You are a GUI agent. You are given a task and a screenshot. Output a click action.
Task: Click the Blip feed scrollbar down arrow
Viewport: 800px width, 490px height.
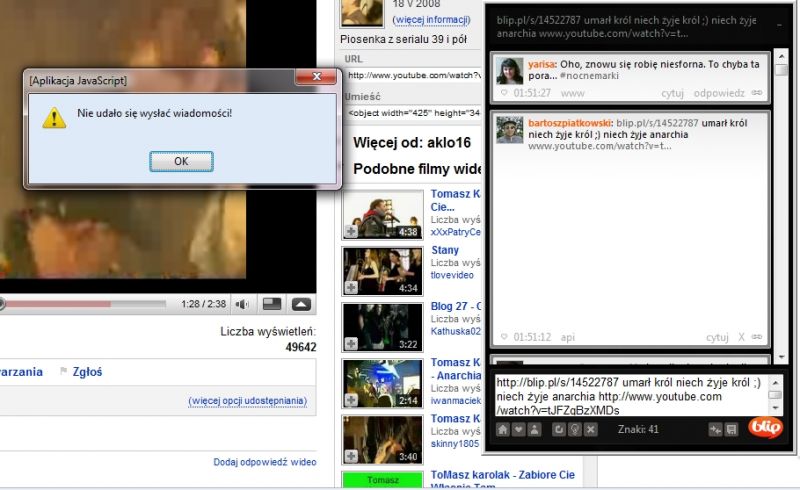pos(781,357)
